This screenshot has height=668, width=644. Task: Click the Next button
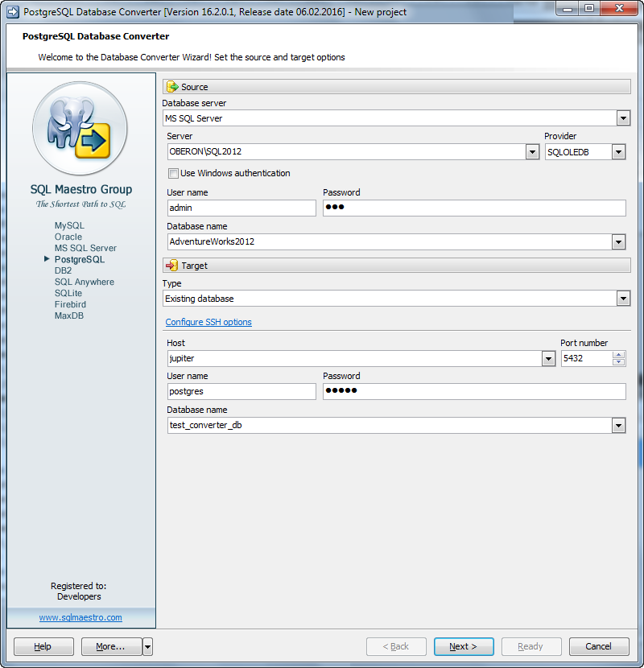tap(464, 646)
